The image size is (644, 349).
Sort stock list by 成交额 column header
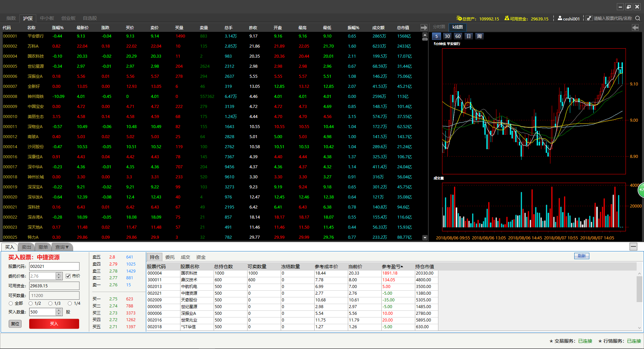378,27
